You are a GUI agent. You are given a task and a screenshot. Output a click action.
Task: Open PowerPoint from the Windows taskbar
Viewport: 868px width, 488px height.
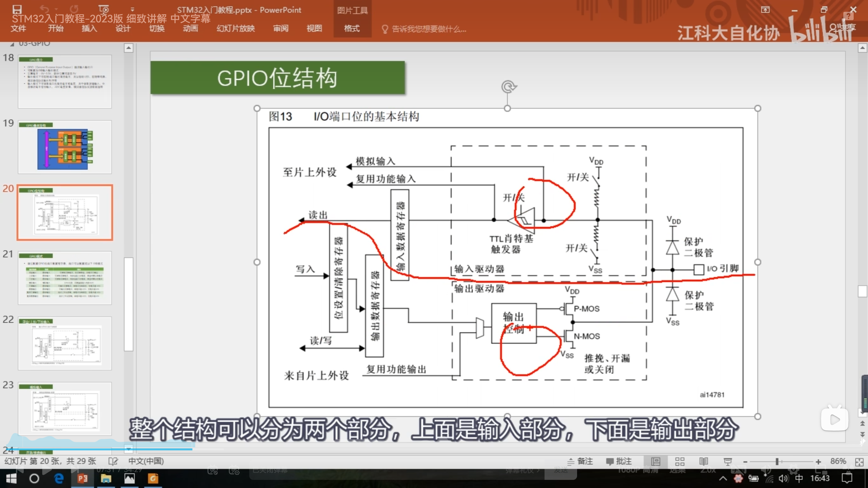click(82, 479)
